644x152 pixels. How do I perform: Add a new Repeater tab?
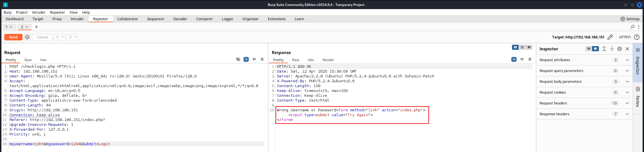click(36, 27)
